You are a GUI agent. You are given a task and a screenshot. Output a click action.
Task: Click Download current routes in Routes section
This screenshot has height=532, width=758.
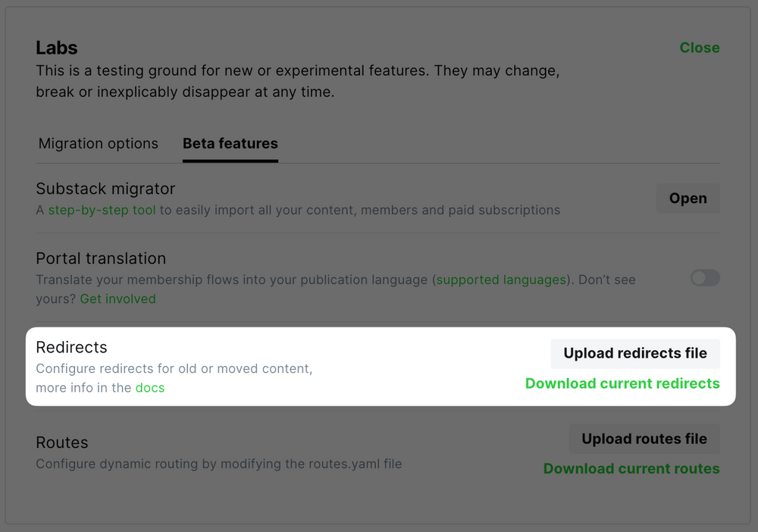point(631,468)
